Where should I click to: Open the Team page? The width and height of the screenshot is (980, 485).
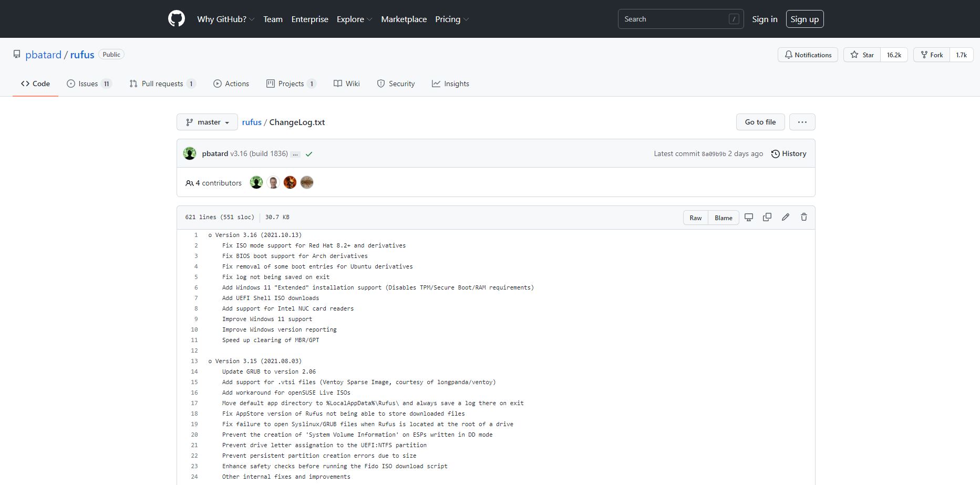coord(273,19)
